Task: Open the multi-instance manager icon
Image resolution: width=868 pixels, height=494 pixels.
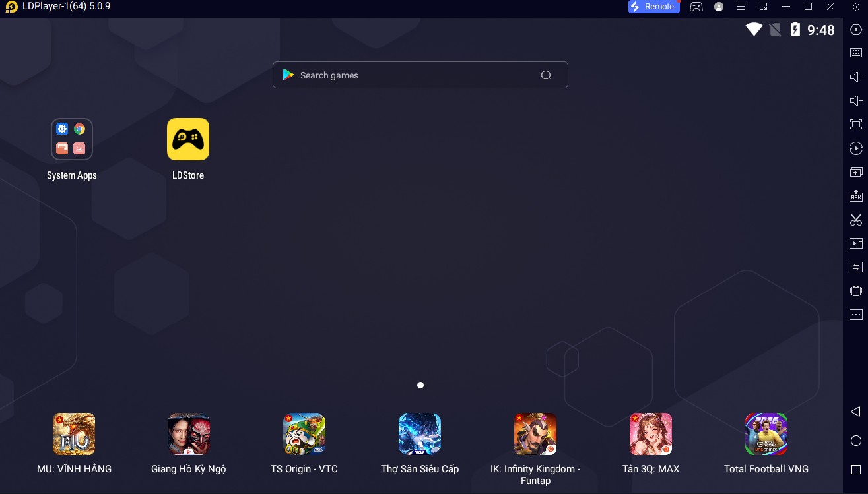Action: [856, 172]
